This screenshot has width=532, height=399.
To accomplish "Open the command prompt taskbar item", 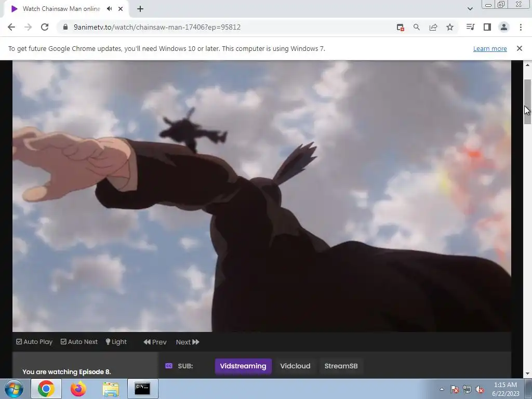I will coord(142,389).
